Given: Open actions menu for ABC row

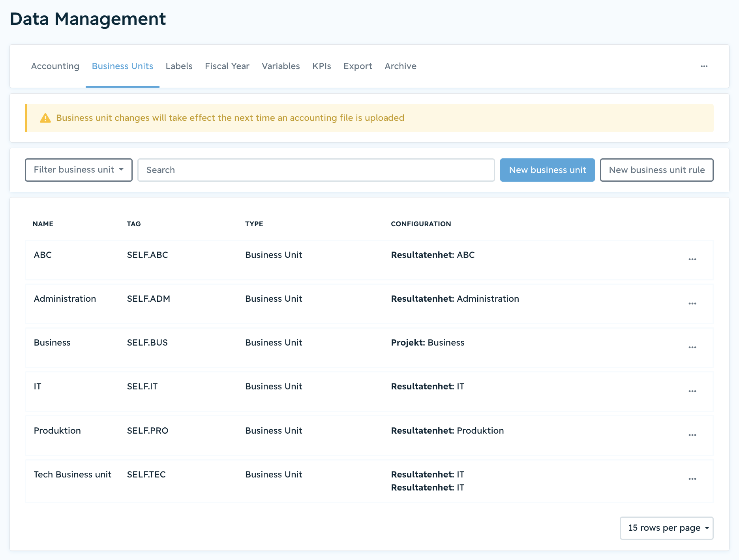Looking at the screenshot, I should click(692, 259).
